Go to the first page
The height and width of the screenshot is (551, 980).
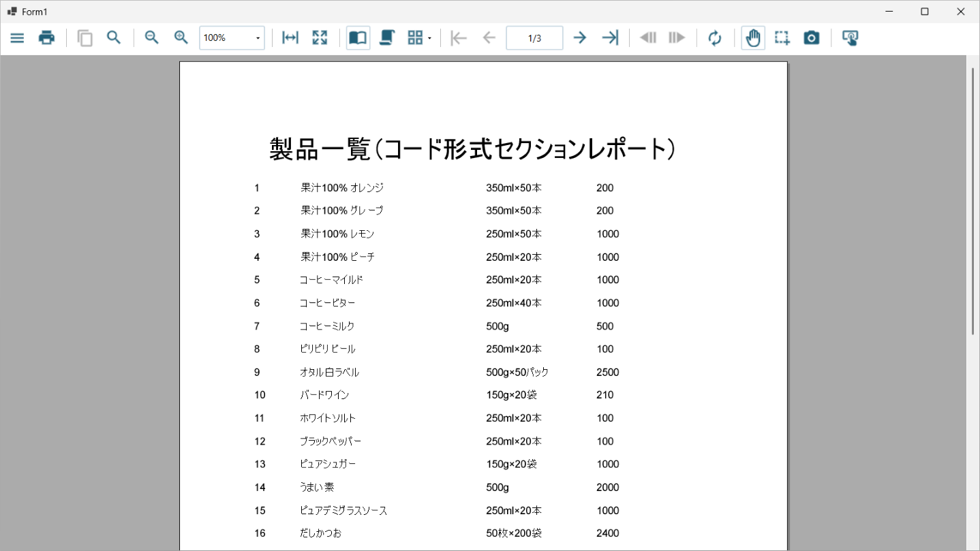click(x=459, y=38)
